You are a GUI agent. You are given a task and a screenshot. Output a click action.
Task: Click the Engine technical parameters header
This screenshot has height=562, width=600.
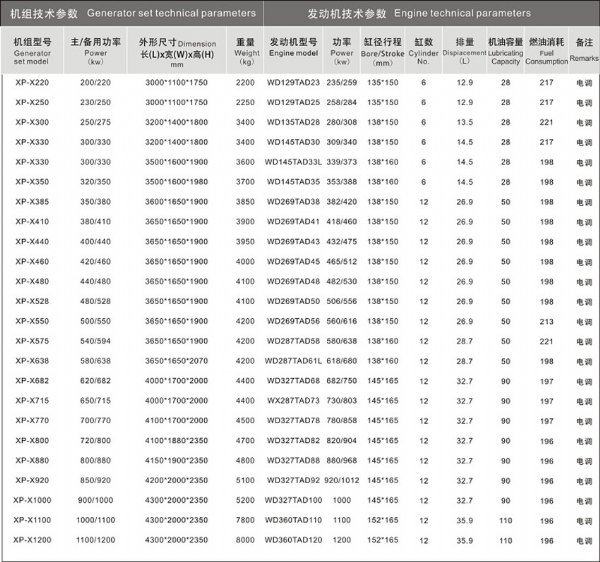point(430,13)
